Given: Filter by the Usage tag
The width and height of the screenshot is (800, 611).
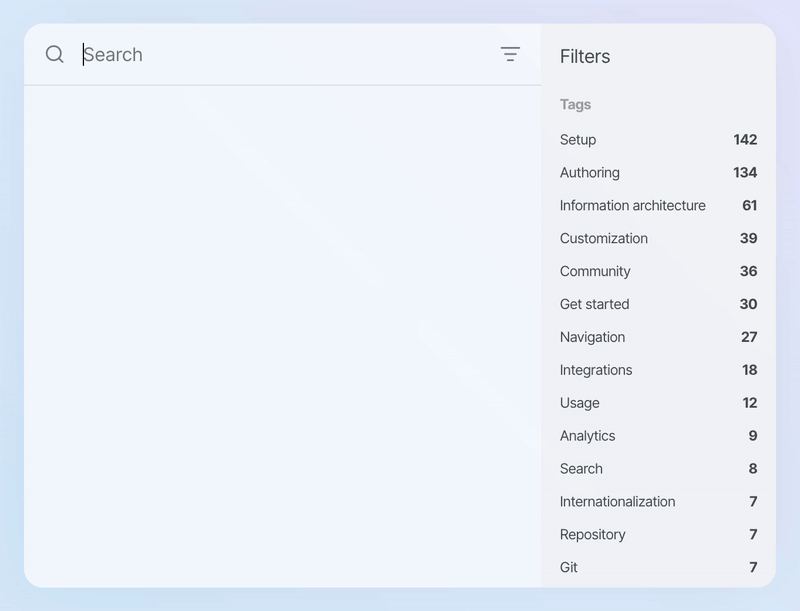Looking at the screenshot, I should click(580, 404).
